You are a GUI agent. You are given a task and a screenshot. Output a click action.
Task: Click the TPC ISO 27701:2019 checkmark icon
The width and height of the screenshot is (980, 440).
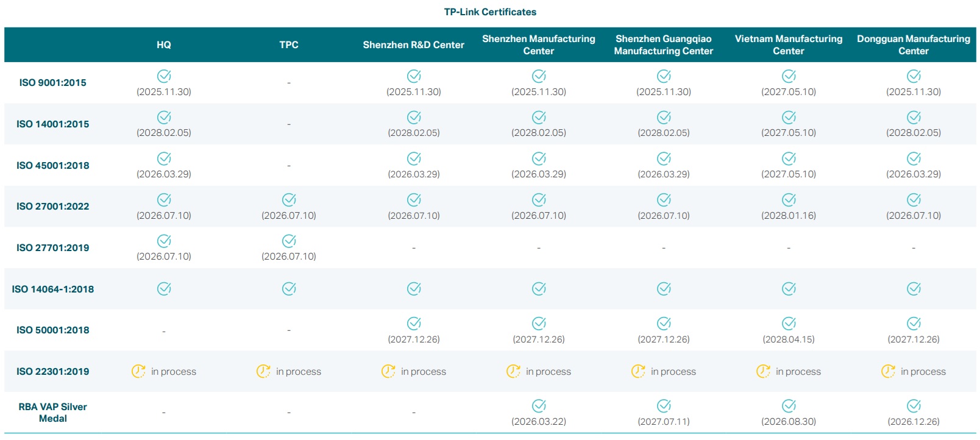tap(289, 241)
